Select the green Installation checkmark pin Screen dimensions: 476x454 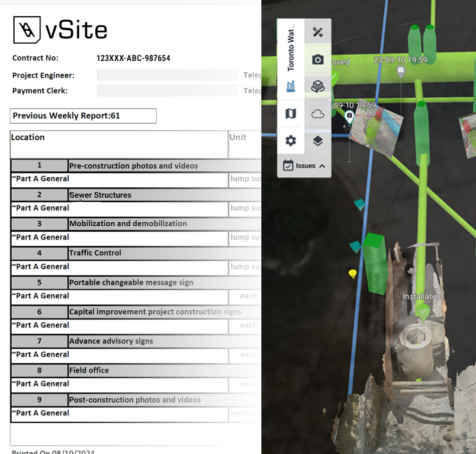423,311
